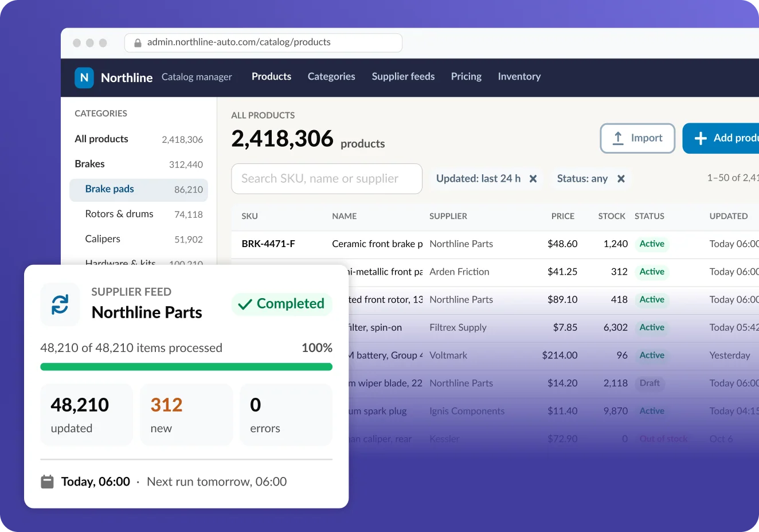759x532 pixels.
Task: Click supplier Voltmark cell
Action: 448,355
